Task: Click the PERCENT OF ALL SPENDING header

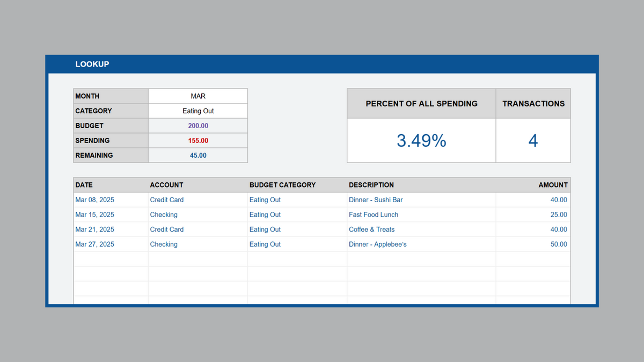Action: tap(421, 104)
